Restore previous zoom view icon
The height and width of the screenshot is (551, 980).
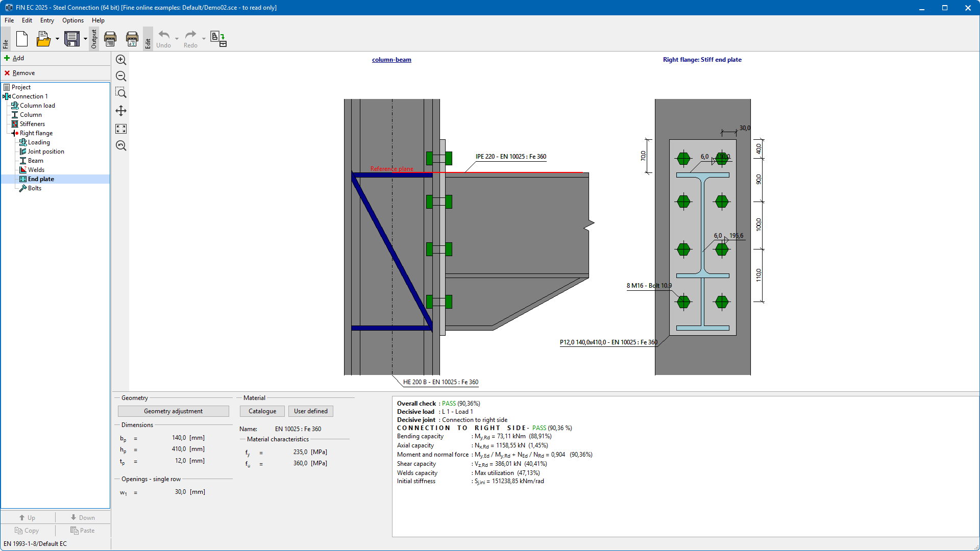click(x=121, y=146)
